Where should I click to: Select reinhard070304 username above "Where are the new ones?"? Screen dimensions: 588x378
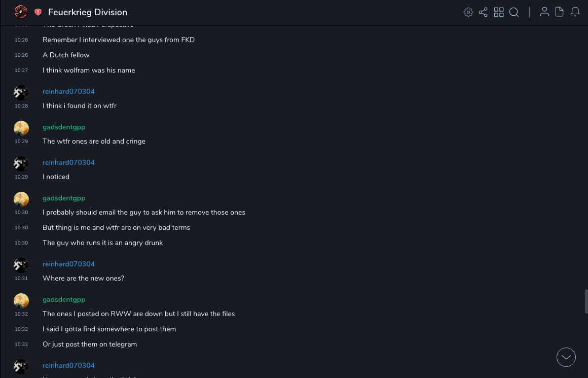(x=68, y=264)
